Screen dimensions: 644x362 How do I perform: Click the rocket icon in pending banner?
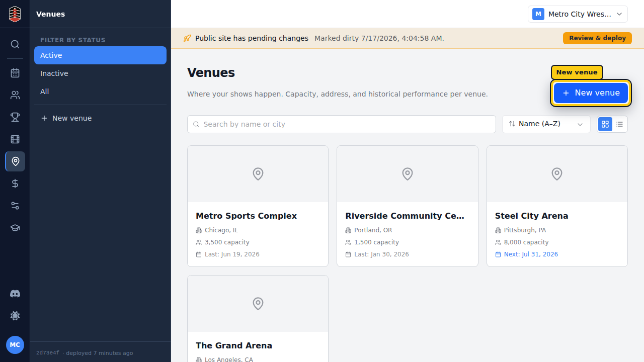tap(187, 38)
